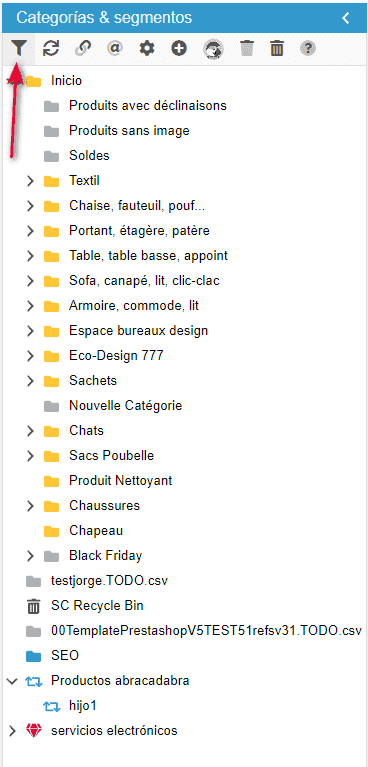Open the settings gear in toolbar

tap(147, 48)
